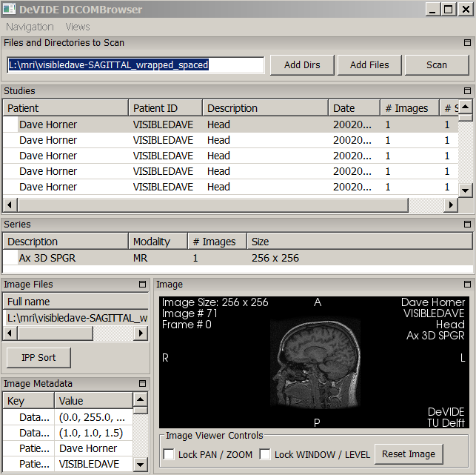Click Studies list scroll up arrow
The width and height of the screenshot is (476, 475).
[x=465, y=107]
